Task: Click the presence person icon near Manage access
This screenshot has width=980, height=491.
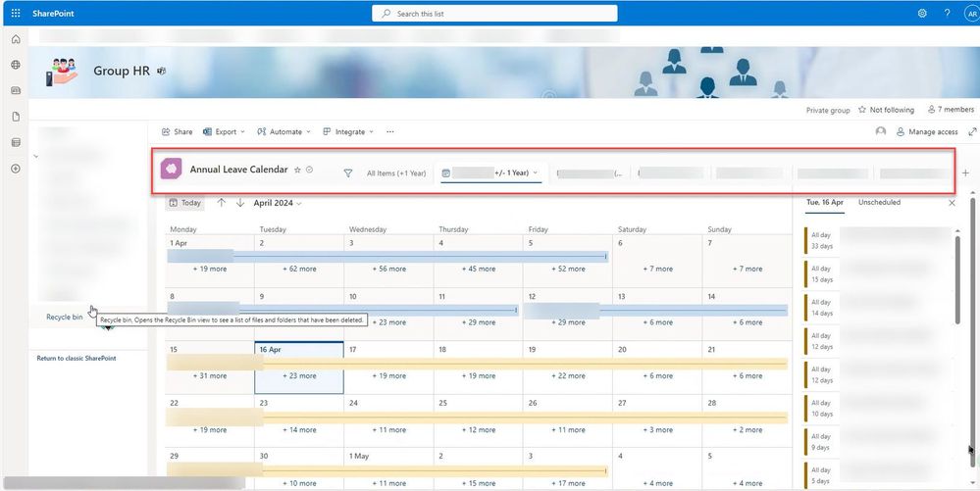Action: [881, 131]
